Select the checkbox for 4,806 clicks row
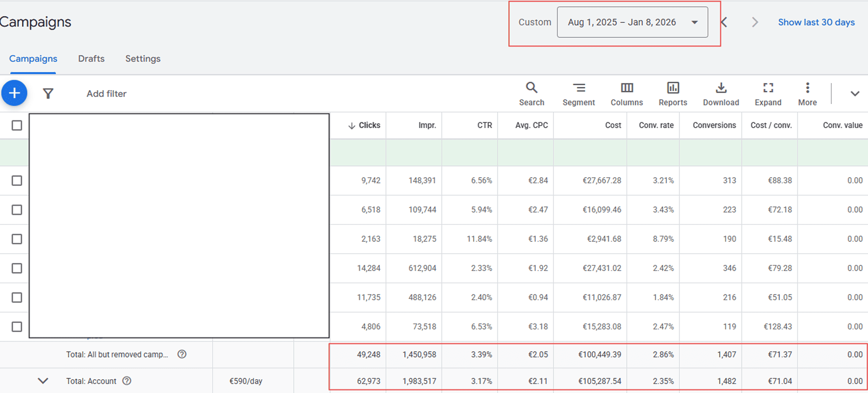Image resolution: width=868 pixels, height=393 pixels. point(17,327)
